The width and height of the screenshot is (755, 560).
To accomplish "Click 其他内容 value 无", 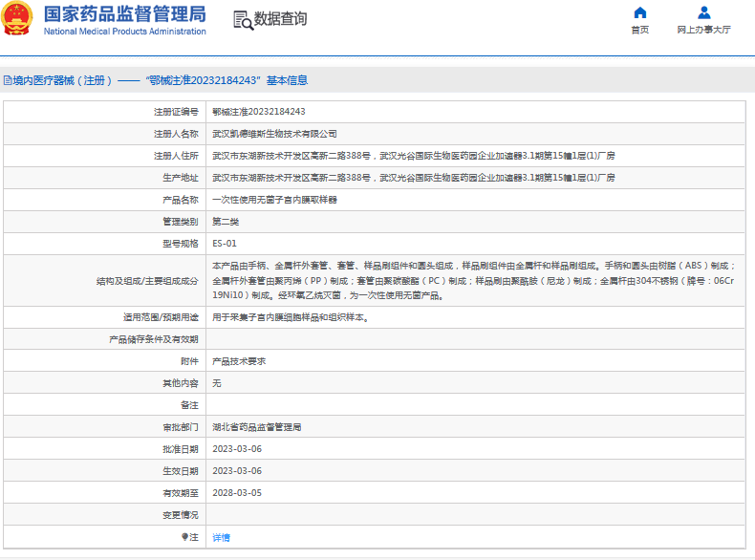I will [217, 383].
